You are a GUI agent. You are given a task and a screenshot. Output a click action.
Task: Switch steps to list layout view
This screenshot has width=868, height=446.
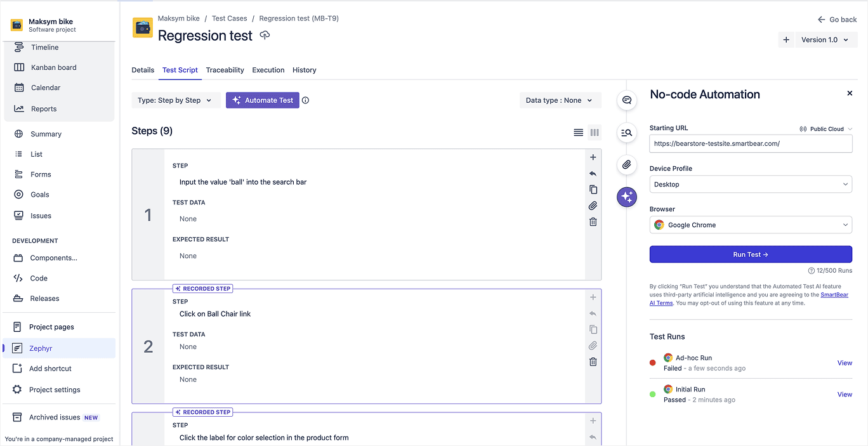coord(578,133)
